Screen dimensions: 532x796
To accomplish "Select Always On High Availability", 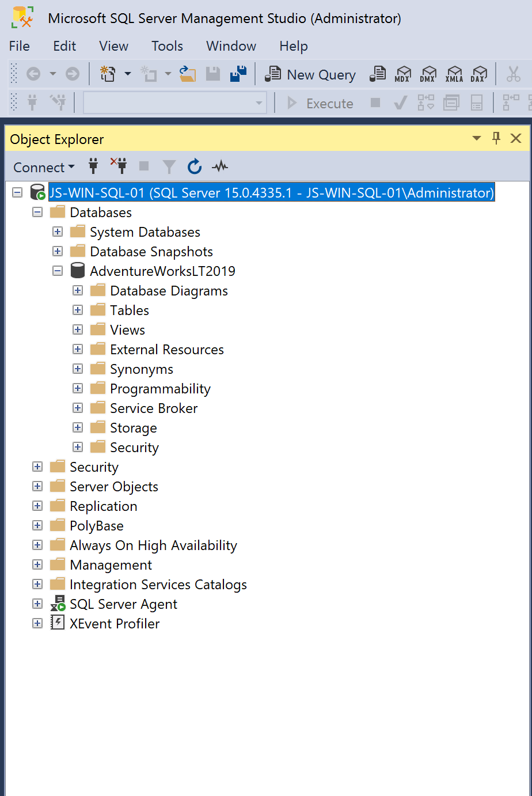I will click(153, 545).
